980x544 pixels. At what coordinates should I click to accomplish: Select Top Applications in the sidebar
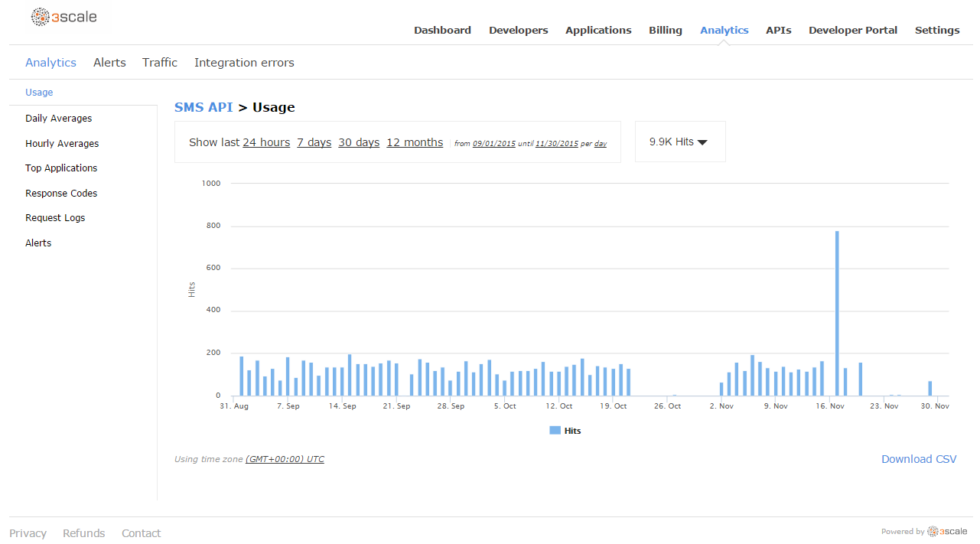61,168
